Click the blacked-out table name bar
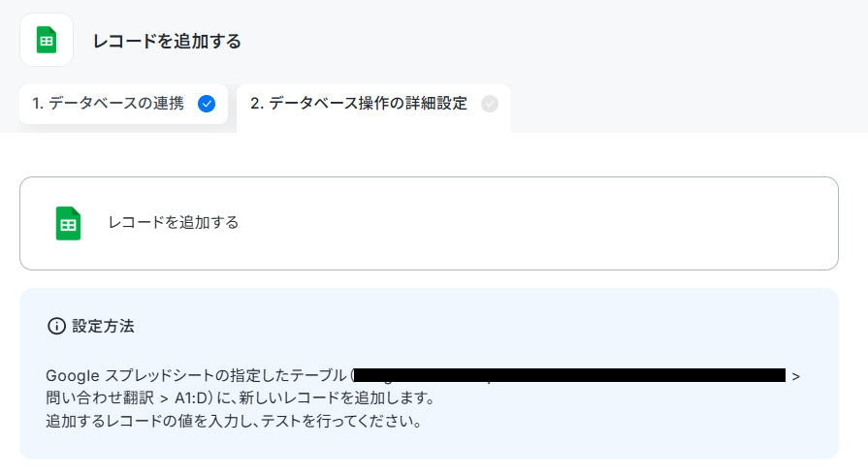 [x=569, y=375]
